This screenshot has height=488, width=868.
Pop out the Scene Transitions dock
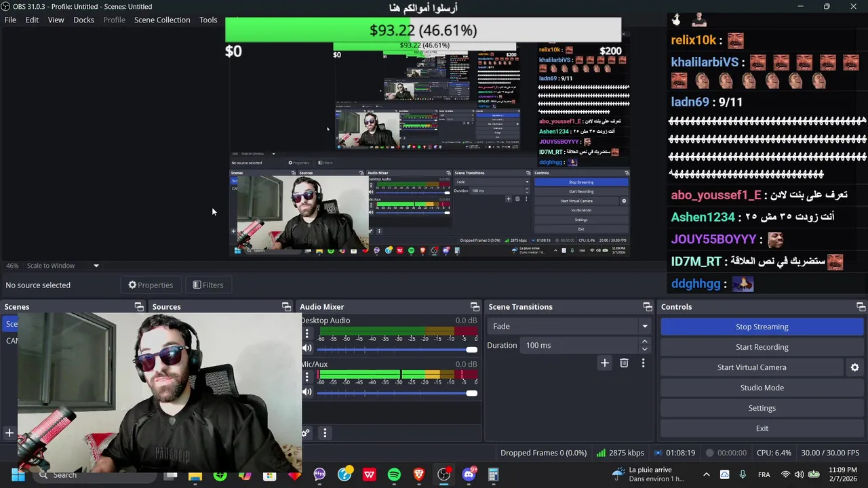[648, 307]
